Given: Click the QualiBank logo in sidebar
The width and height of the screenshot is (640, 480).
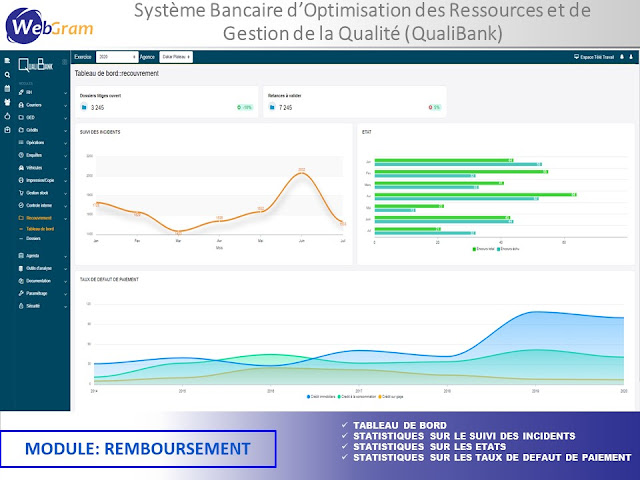Looking at the screenshot, I should [x=36, y=65].
